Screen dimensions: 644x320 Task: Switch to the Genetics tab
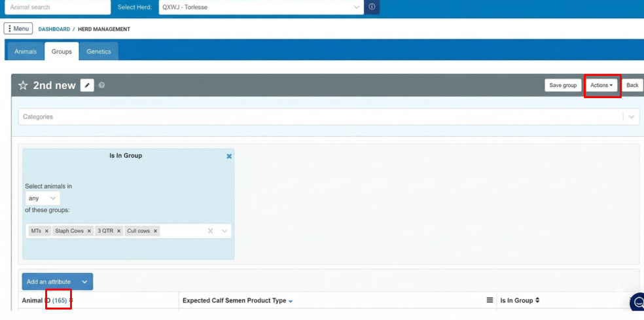click(x=99, y=52)
